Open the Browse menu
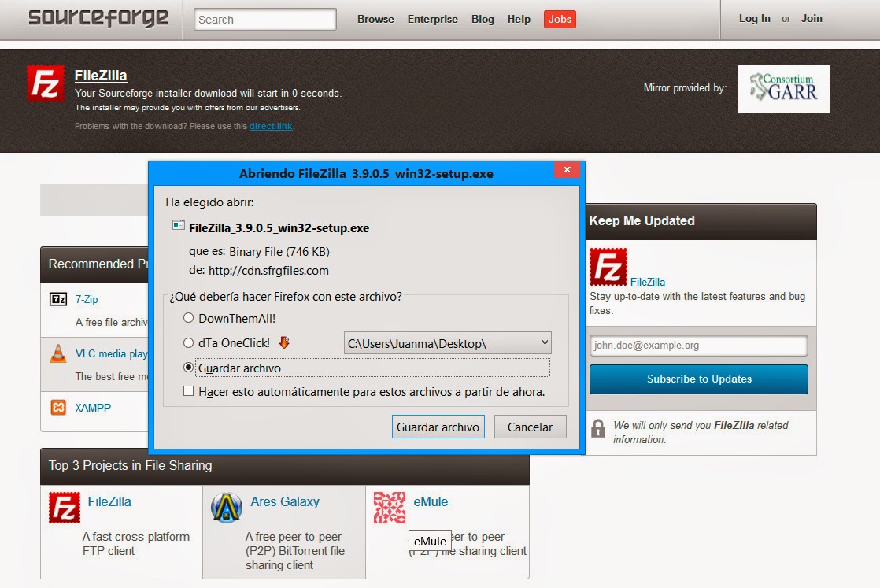Screen dimensions: 880x588 coord(375,19)
